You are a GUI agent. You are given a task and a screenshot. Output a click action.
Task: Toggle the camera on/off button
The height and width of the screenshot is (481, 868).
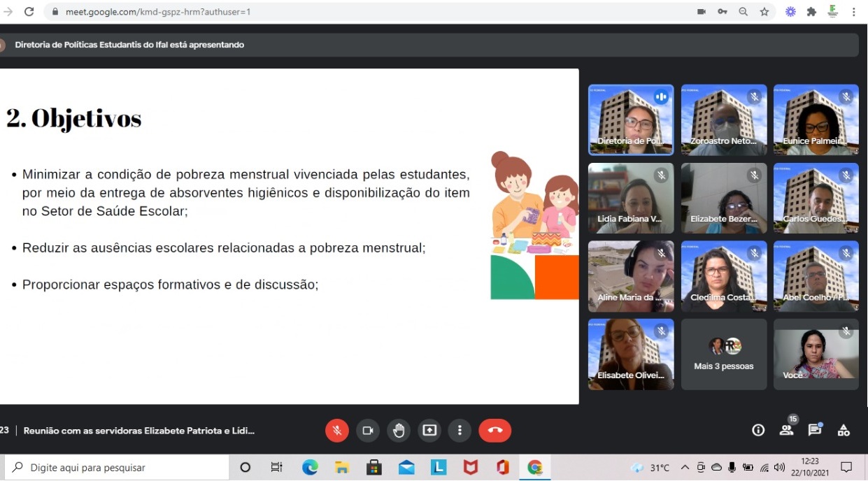click(x=368, y=431)
